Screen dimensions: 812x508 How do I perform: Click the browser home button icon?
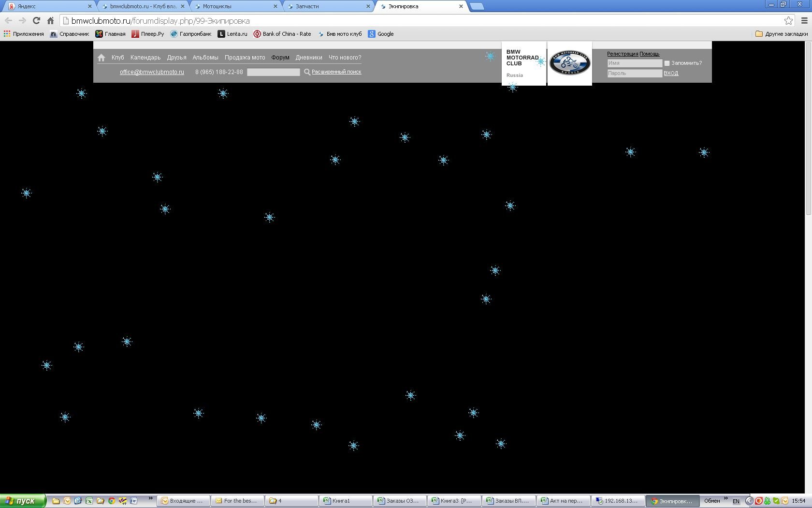click(50, 20)
